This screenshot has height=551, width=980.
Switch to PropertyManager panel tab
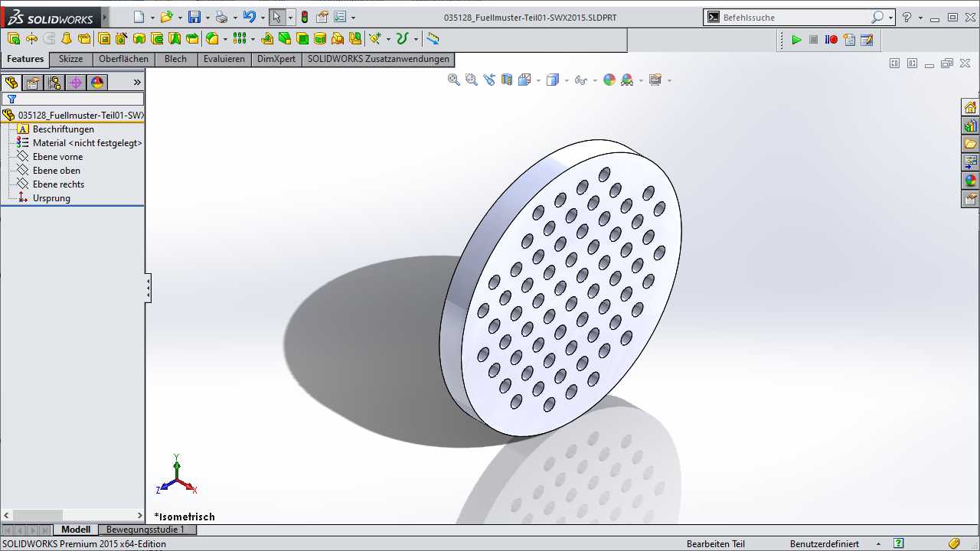(x=32, y=83)
